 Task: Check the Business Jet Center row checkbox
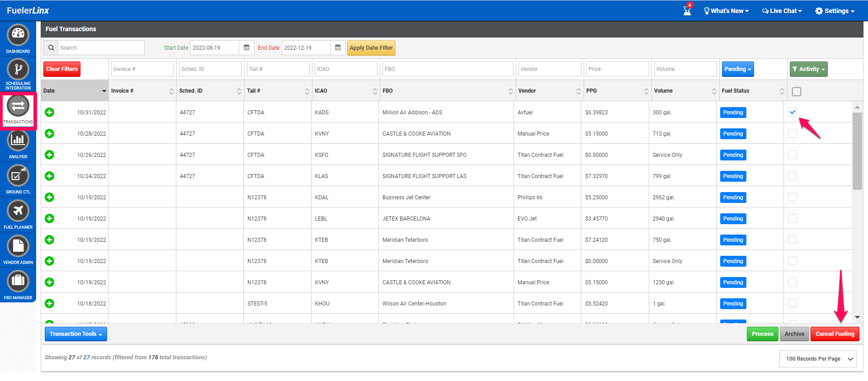(x=793, y=197)
